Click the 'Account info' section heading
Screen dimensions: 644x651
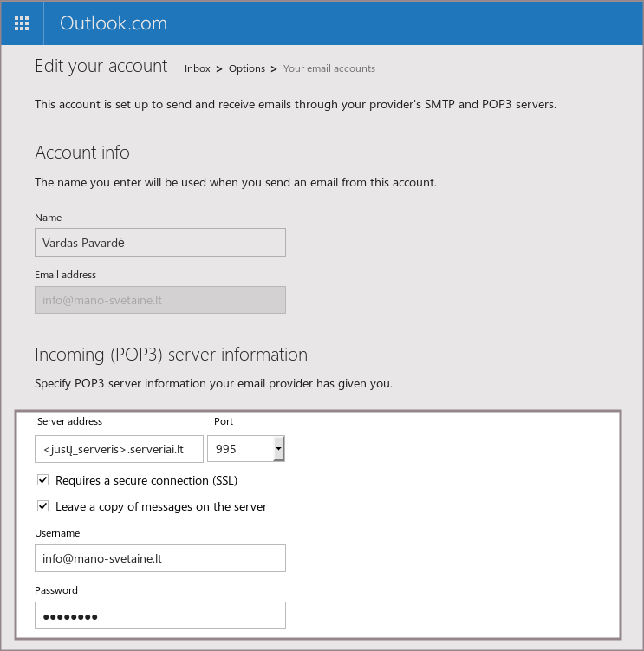pyautogui.click(x=82, y=153)
